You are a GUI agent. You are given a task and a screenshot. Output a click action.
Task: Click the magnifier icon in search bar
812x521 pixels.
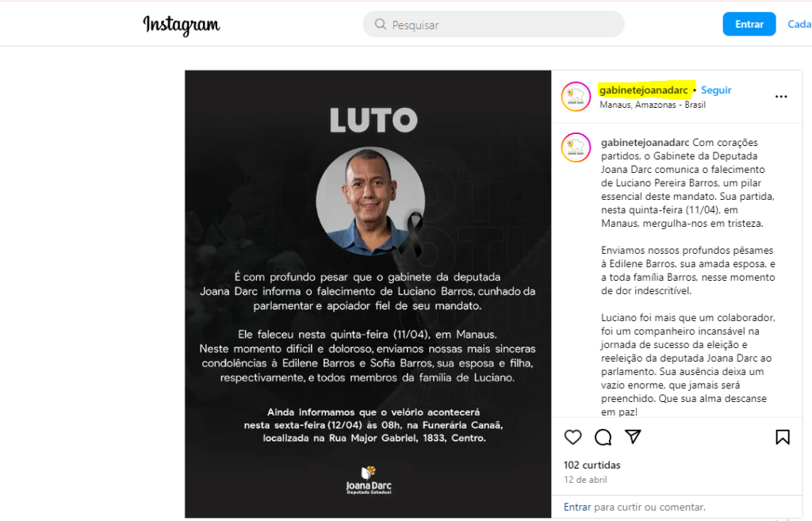pyautogui.click(x=381, y=25)
